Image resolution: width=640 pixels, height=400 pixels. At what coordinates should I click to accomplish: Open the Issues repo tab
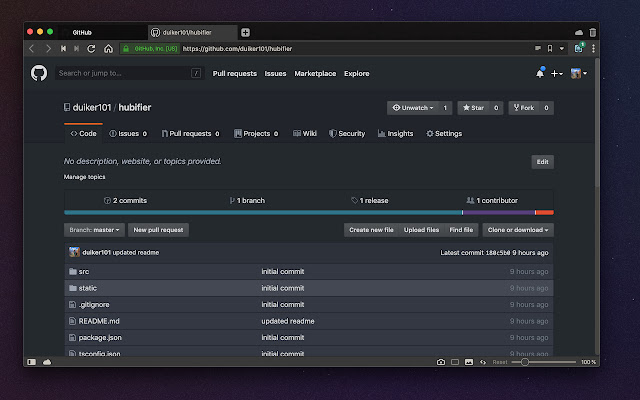tap(128, 133)
